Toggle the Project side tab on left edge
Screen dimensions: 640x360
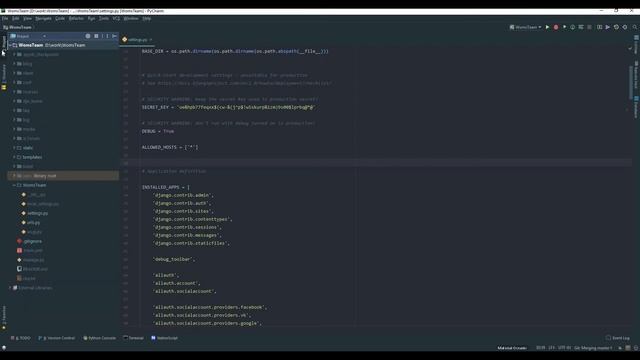[x=4, y=43]
